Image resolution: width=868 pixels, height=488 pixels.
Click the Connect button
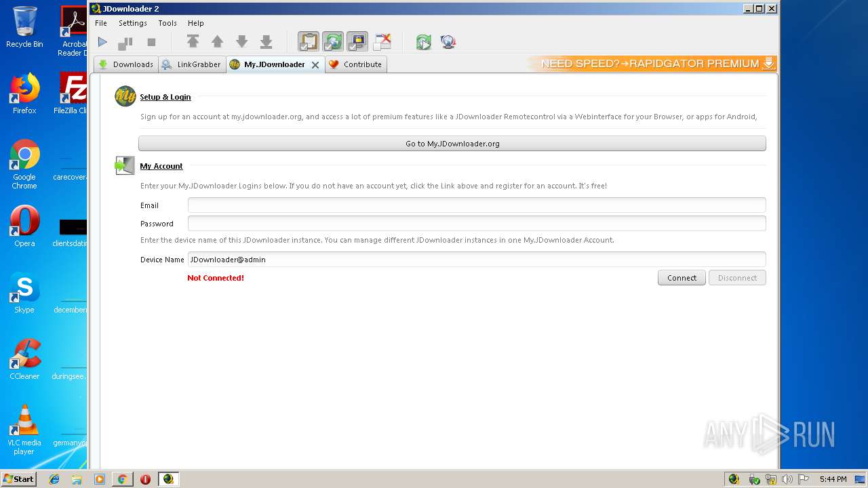pos(682,278)
